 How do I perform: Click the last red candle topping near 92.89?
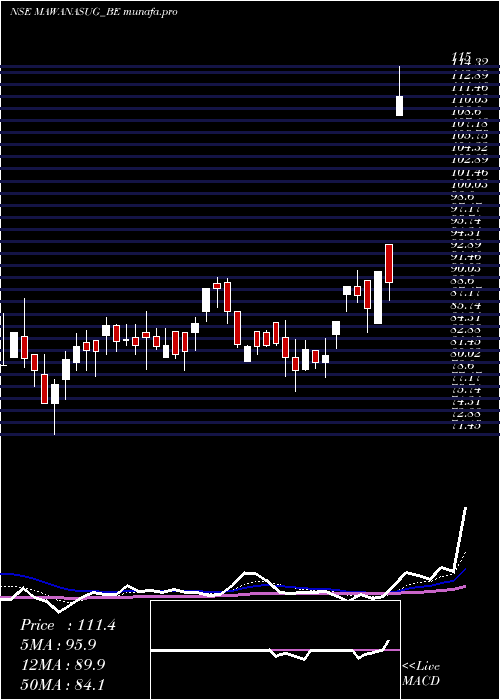[389, 263]
